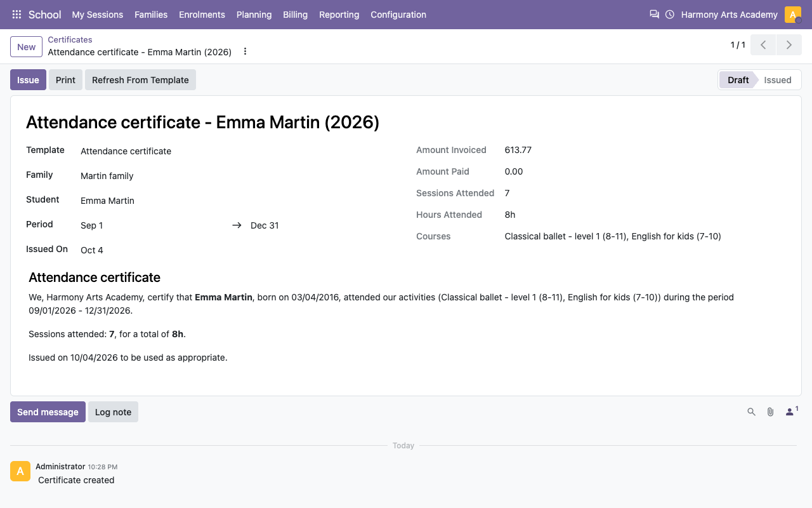812x508 pixels.
Task: Search chatter messages magnifier icon
Action: coord(751,412)
